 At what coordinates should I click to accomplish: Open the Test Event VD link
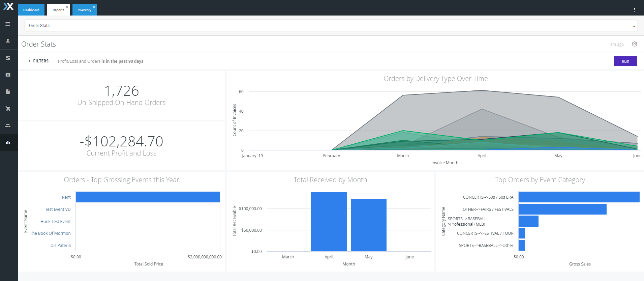[x=58, y=209]
